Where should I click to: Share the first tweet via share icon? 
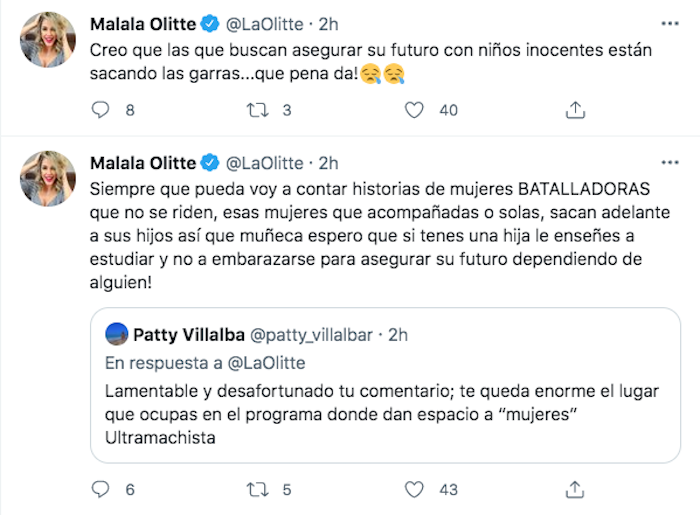(575, 109)
